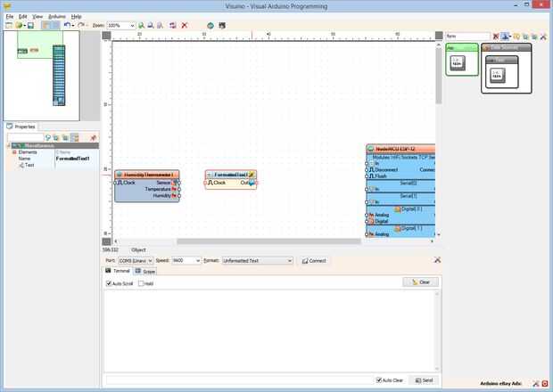Image resolution: width=553 pixels, height=392 pixels.
Task: Switch to the Scope tab
Action: pyautogui.click(x=145, y=271)
